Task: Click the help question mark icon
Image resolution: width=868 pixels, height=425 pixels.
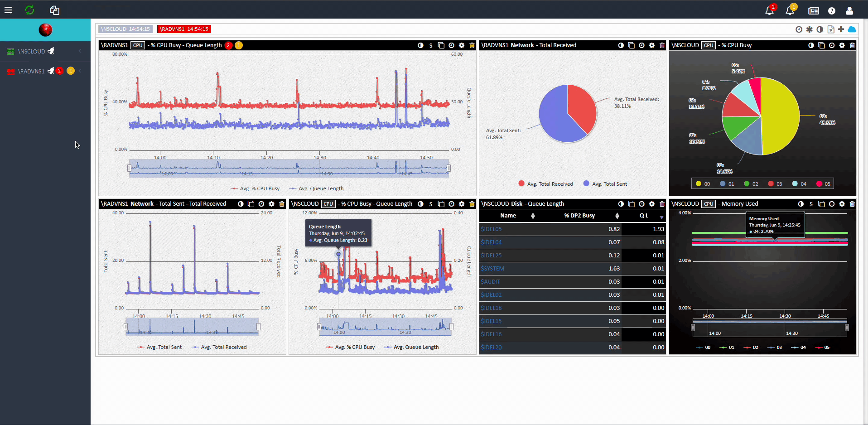Action: click(832, 11)
